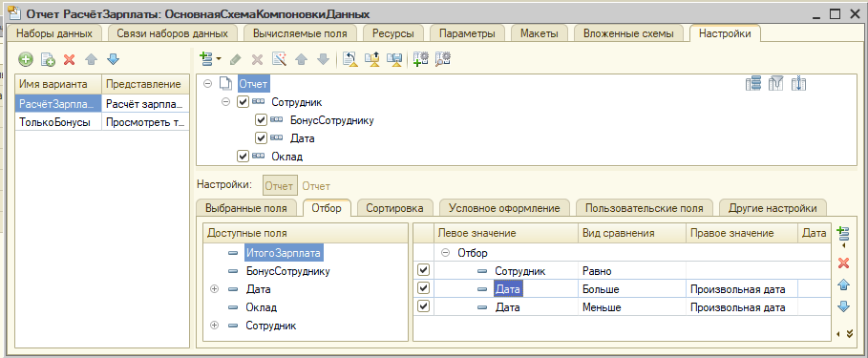Click the Вид сравнения column header

[631, 234]
